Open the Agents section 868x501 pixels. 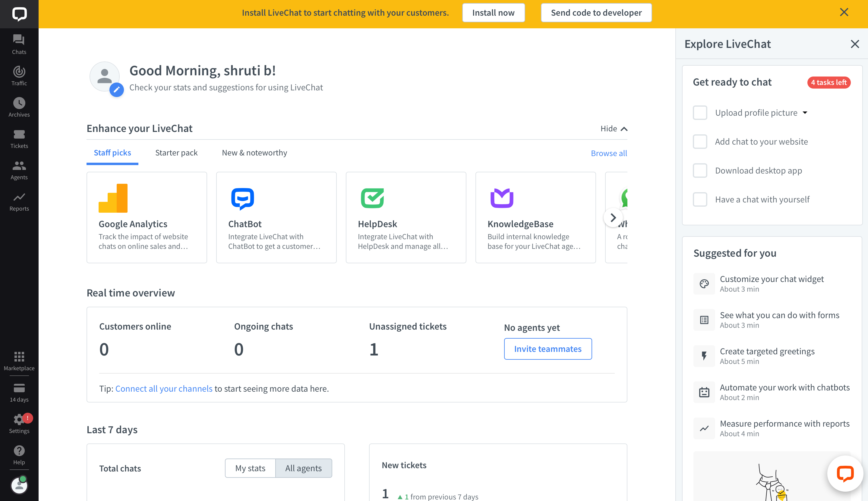point(19,170)
